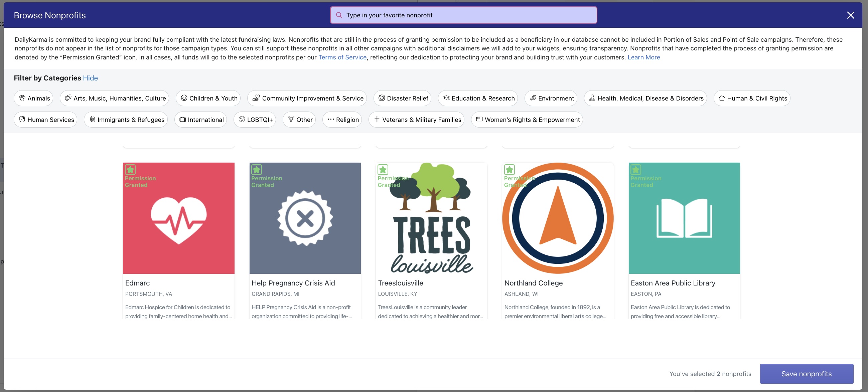The image size is (868, 392).
Task: Select the Immigrants & Refugees category
Action: pos(126,120)
